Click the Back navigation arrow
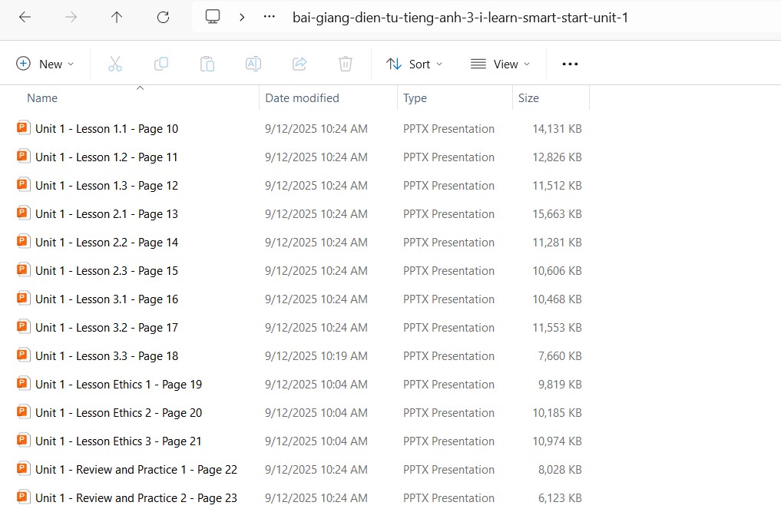The width and height of the screenshot is (781, 532). tap(25, 17)
